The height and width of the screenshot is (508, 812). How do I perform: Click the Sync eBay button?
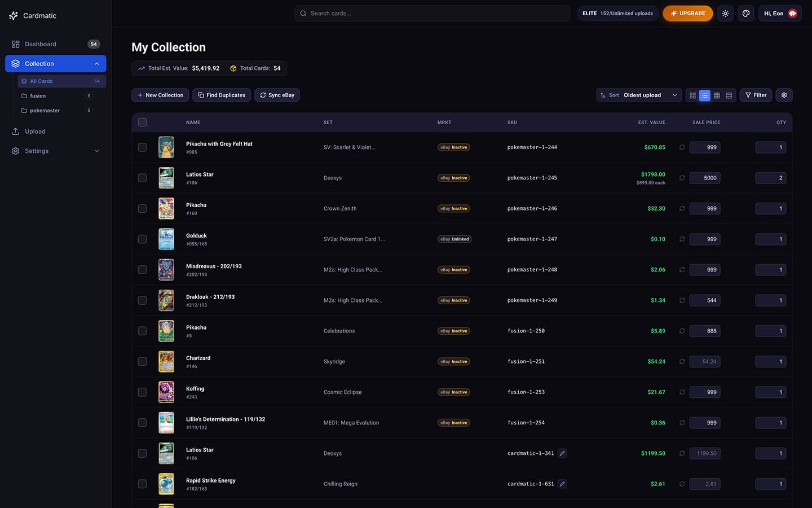(277, 95)
